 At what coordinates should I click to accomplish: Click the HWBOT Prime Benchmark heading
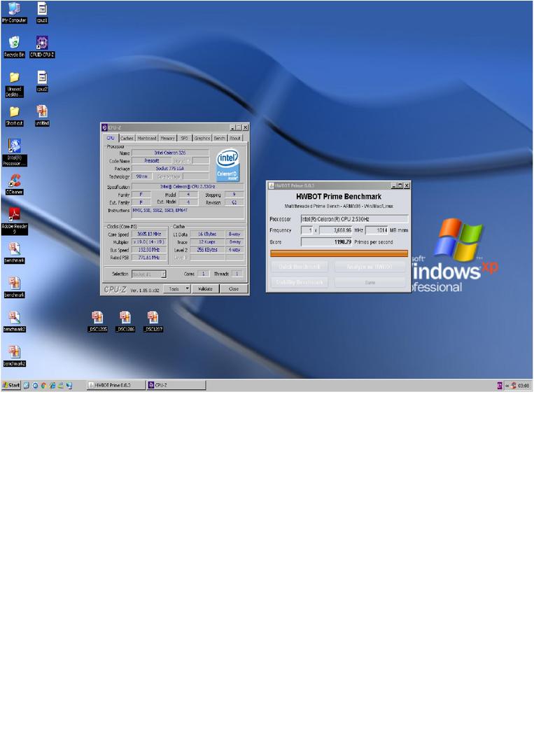pyautogui.click(x=339, y=197)
